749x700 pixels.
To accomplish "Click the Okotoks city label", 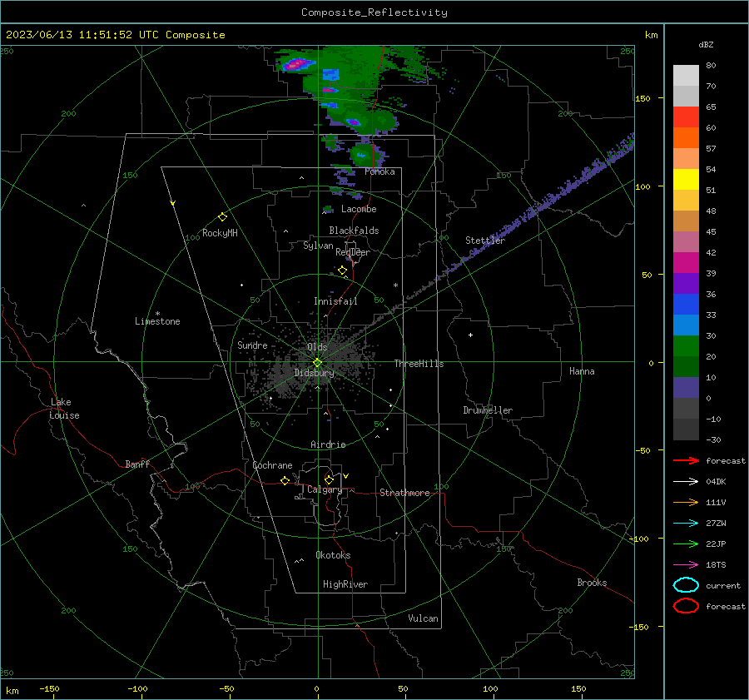I will [x=333, y=555].
